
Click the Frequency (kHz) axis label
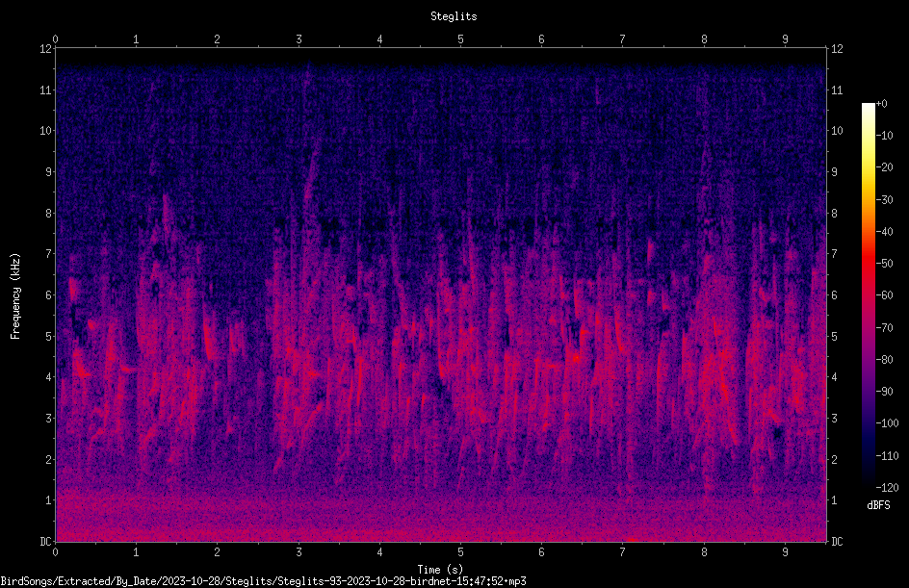click(x=15, y=296)
